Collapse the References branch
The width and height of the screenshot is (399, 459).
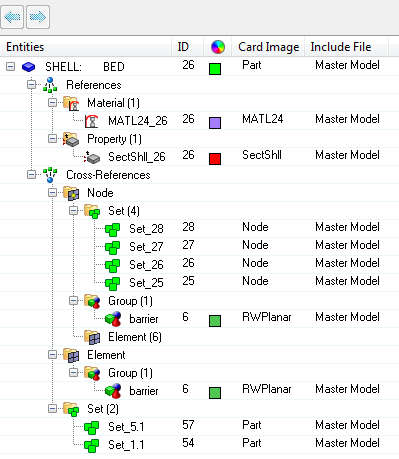[x=31, y=85]
